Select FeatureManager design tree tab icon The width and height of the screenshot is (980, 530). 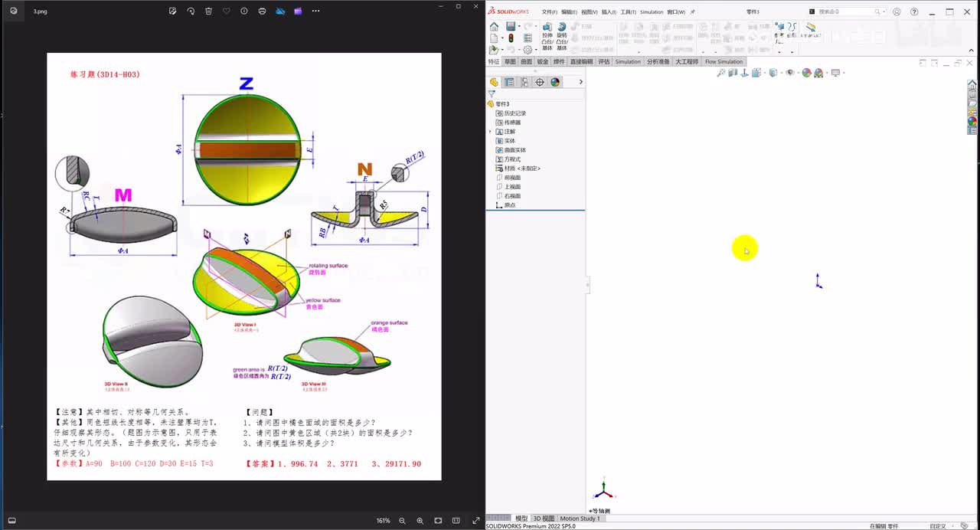coord(494,82)
